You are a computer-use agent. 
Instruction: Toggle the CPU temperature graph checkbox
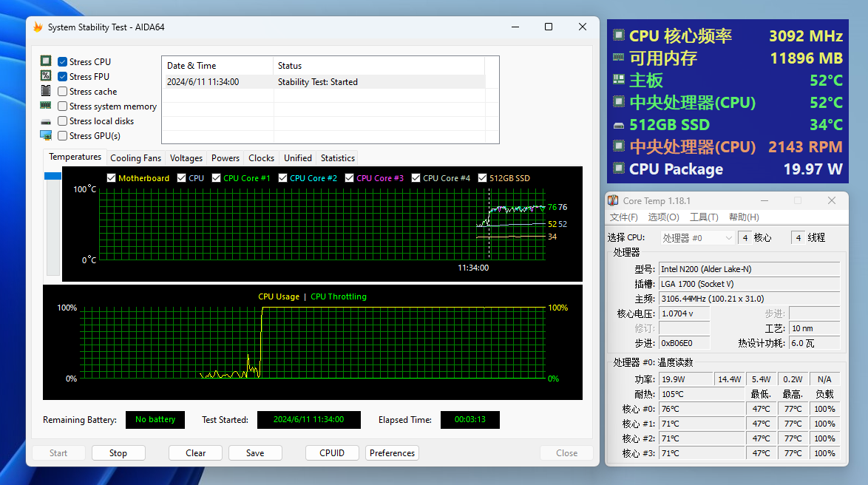[x=182, y=177]
